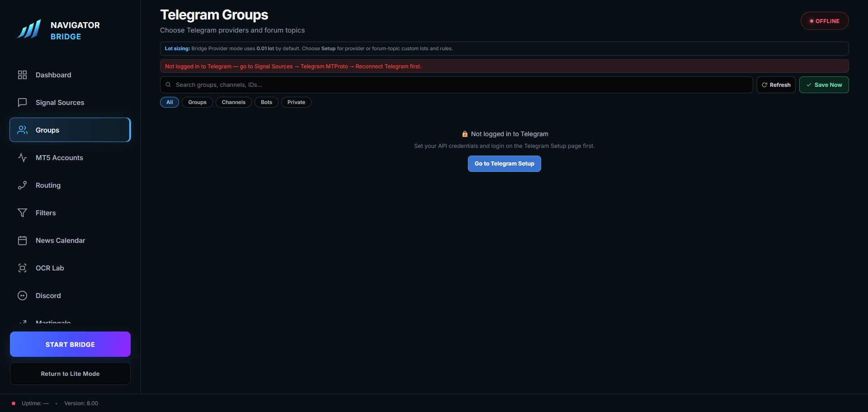Screen dimensions: 868x412
Task: Open Signal Sources in sidebar
Action: 70,103
